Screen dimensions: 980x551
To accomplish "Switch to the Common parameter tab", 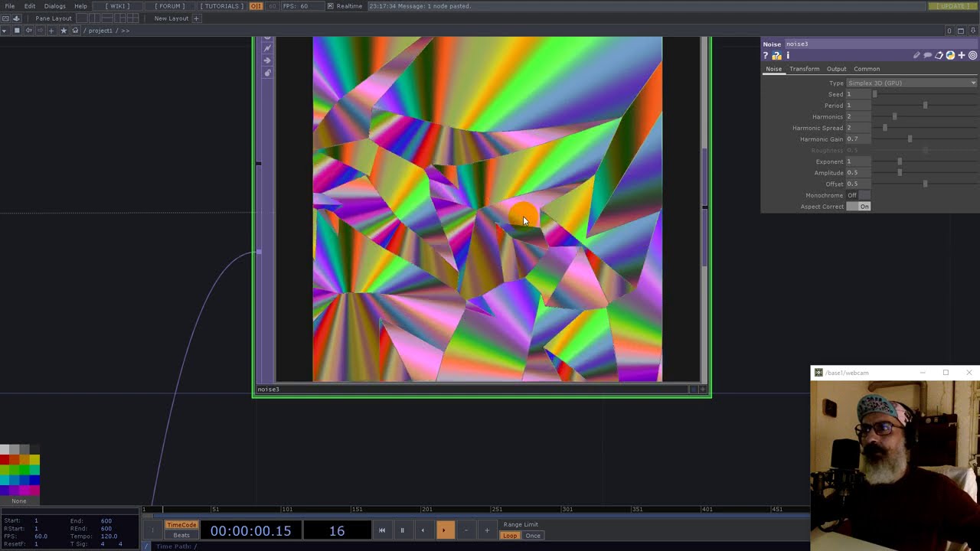I will 867,69.
